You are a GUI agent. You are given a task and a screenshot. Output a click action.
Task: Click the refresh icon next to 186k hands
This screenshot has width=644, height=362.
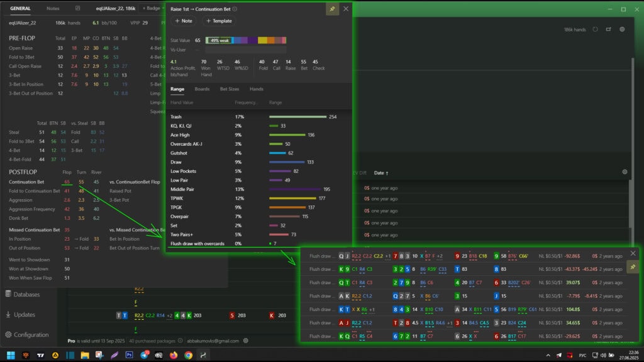point(594,29)
